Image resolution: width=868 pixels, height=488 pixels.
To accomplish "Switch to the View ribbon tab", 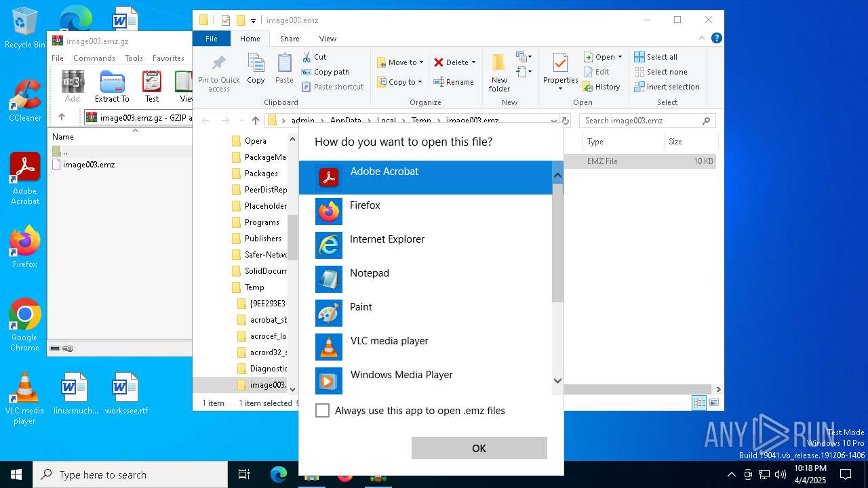I will click(328, 39).
